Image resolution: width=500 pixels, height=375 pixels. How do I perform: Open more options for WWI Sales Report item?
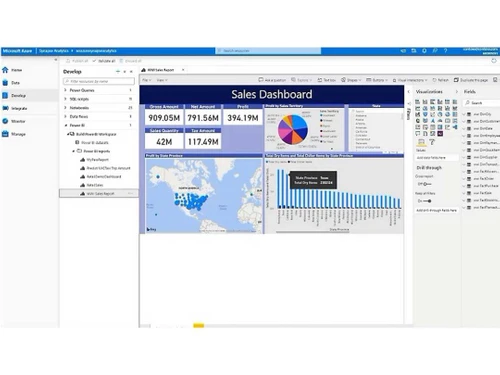[x=130, y=194]
